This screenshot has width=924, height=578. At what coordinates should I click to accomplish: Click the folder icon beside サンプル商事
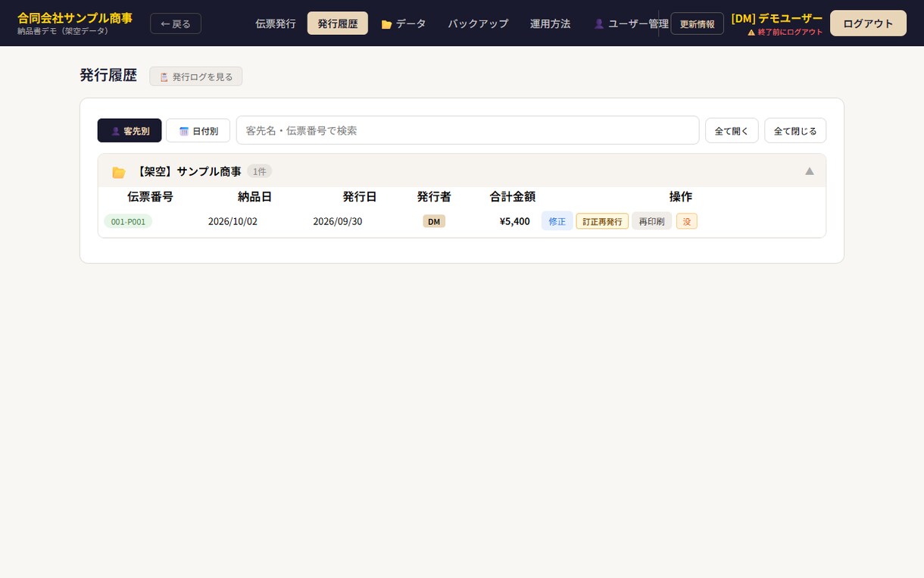(119, 172)
